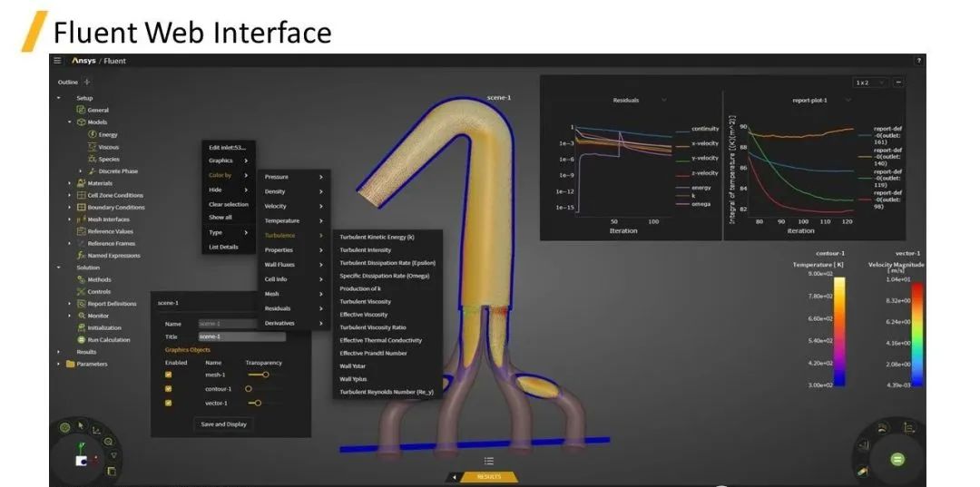Image resolution: width=980 pixels, height=487 pixels.
Task: Uncheck the mesh-1 enabled checkbox
Action: 168,375
